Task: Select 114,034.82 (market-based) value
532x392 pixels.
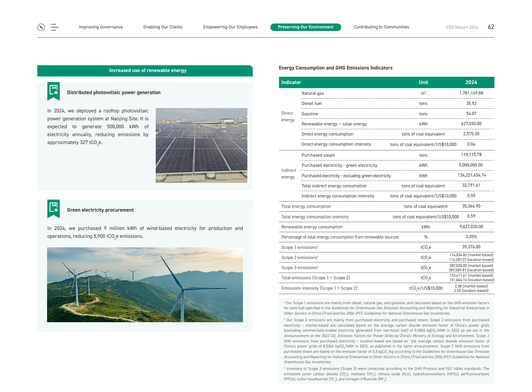Action: 471,255
